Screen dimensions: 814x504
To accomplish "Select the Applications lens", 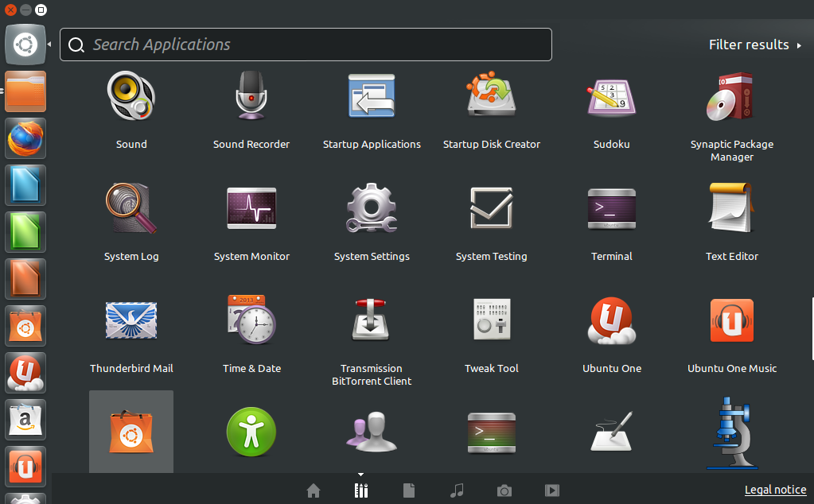I will [361, 490].
